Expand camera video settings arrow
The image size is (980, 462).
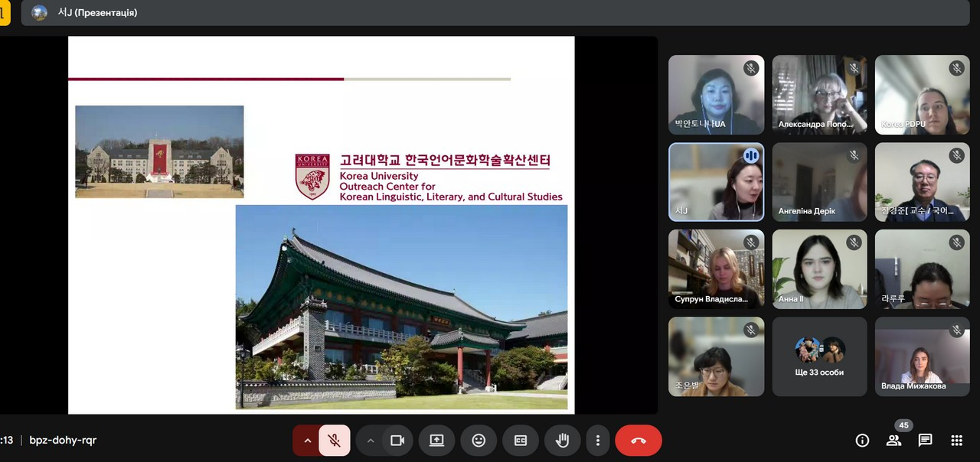pyautogui.click(x=371, y=441)
